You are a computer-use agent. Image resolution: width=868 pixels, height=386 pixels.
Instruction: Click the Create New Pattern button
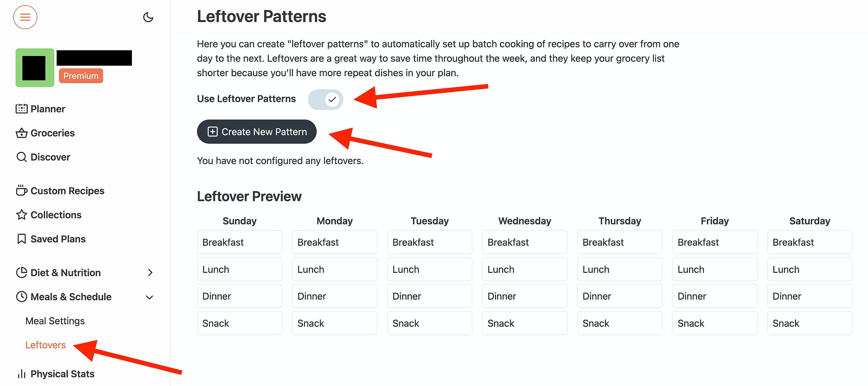[257, 131]
